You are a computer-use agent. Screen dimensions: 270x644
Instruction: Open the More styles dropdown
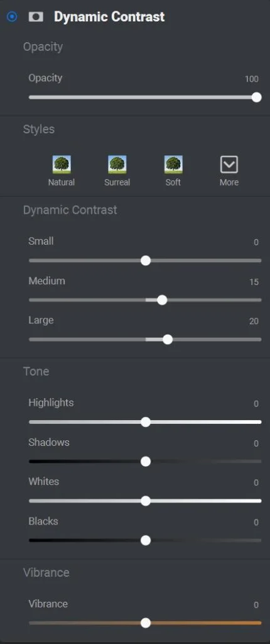pos(229,170)
